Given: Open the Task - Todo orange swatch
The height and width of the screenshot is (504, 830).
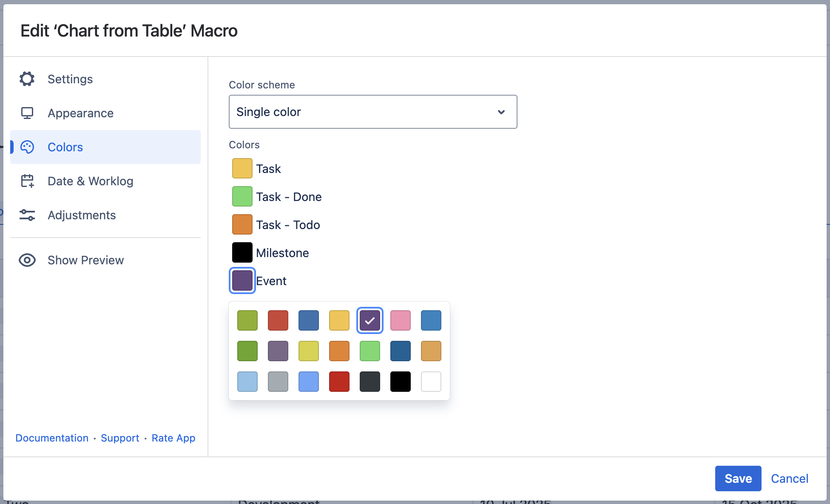Looking at the screenshot, I should tap(242, 224).
